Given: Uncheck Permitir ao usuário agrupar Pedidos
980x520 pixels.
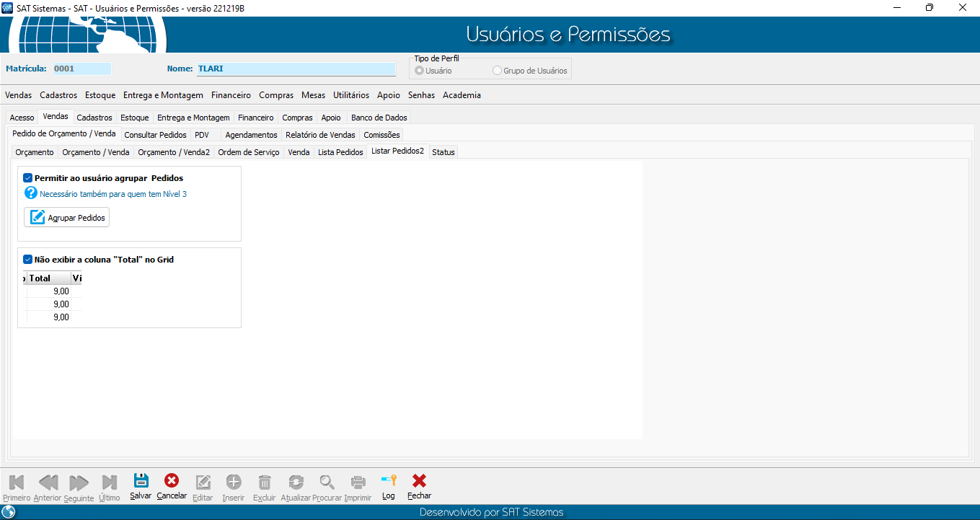Looking at the screenshot, I should coord(28,178).
